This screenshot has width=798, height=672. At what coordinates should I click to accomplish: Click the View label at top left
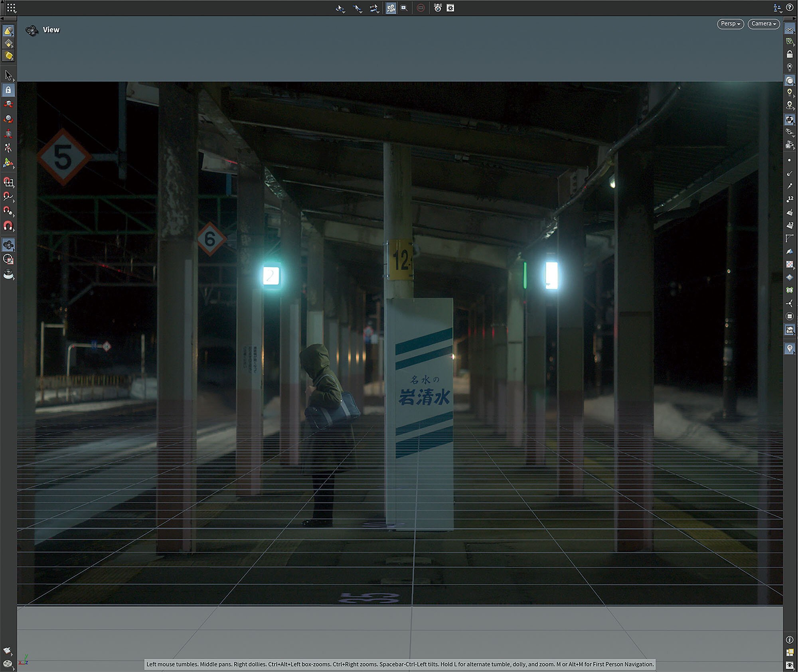[x=51, y=30]
